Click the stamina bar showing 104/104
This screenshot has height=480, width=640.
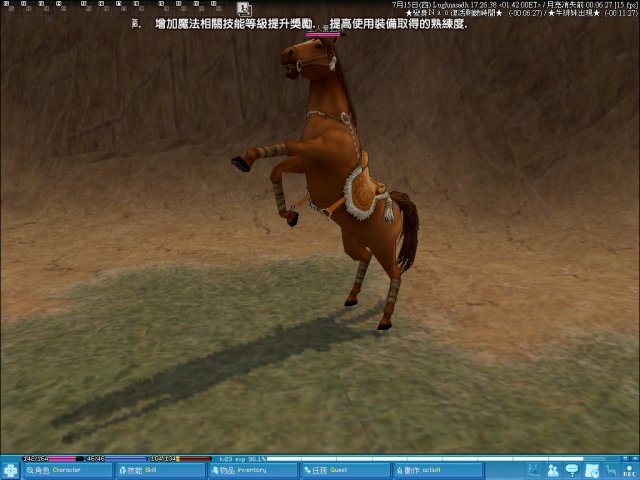(180, 459)
